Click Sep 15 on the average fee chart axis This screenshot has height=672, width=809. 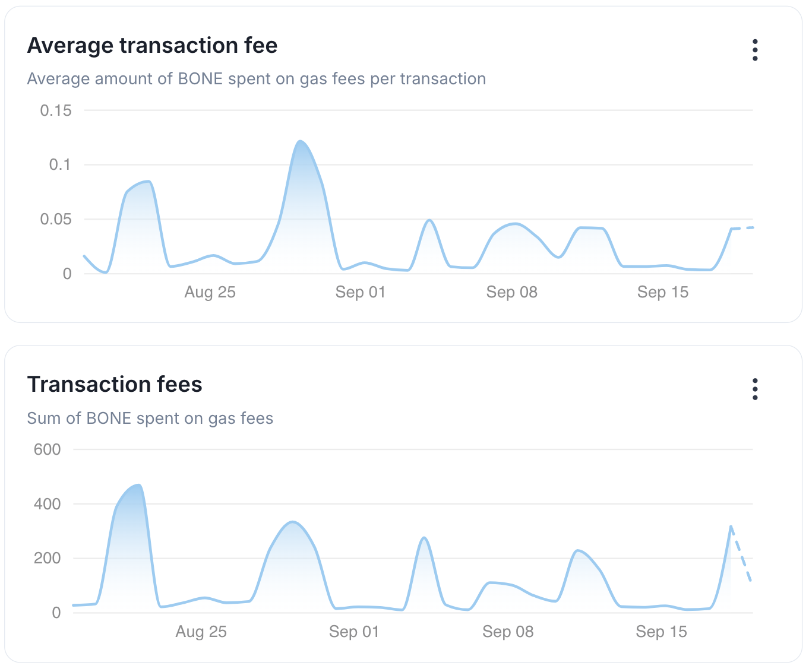(662, 292)
